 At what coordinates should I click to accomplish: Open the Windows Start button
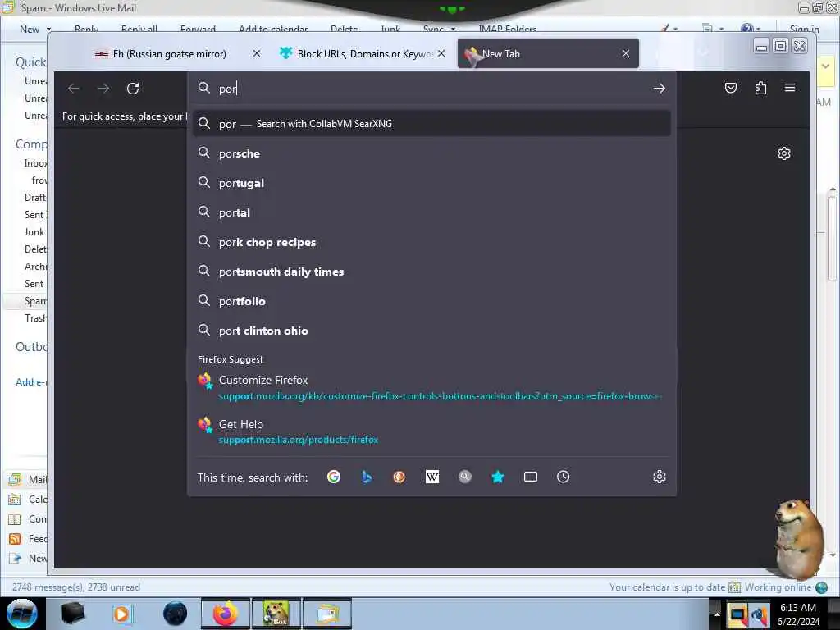point(22,614)
